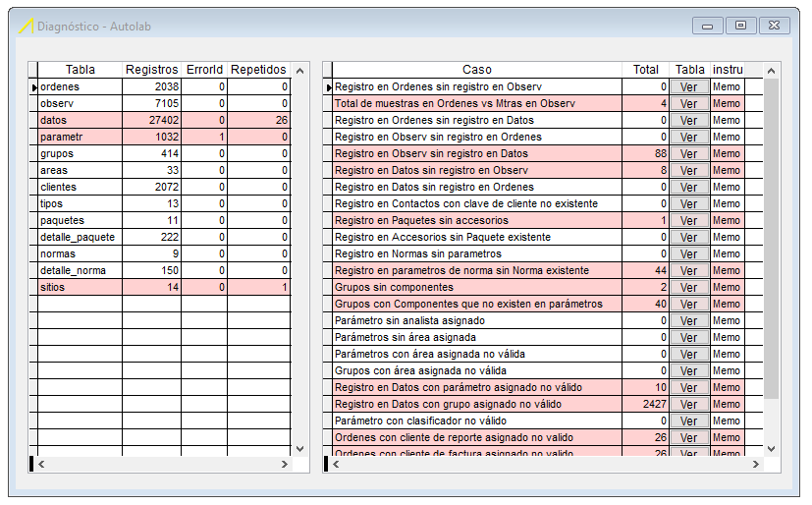Click right arrow of right table horizontal scrollbar
The image size is (812, 505).
[756, 464]
